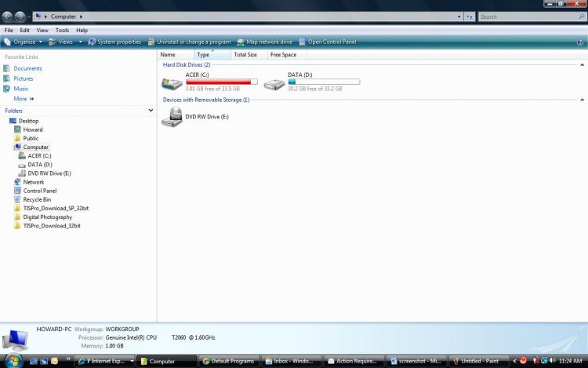Collapse the Folders pane chevron

(x=151, y=111)
